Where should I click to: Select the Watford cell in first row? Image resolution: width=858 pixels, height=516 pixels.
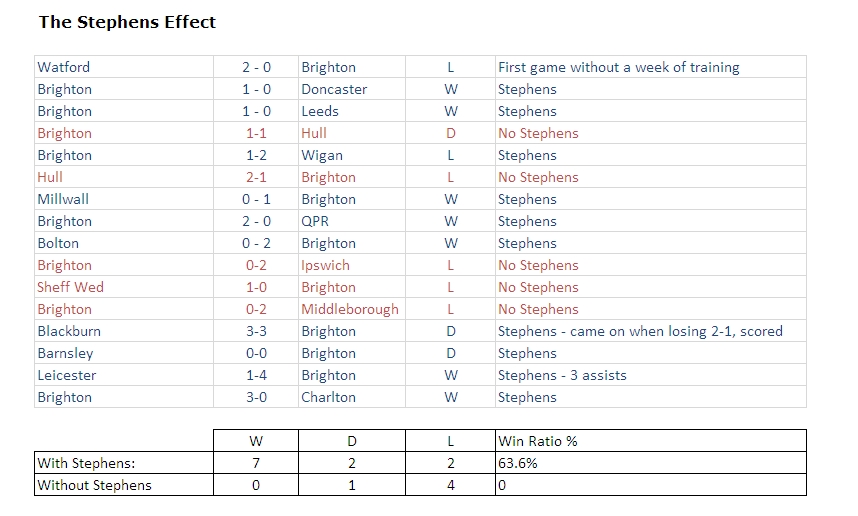tap(124, 67)
